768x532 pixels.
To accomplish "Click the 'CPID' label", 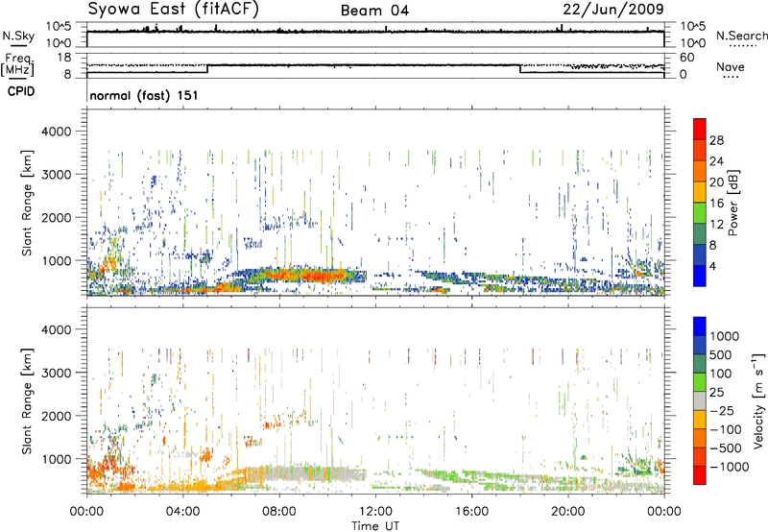I will [x=21, y=91].
